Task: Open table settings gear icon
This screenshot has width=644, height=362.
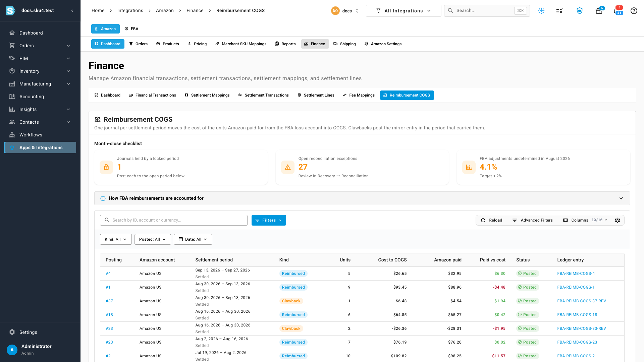Action: coord(617,220)
